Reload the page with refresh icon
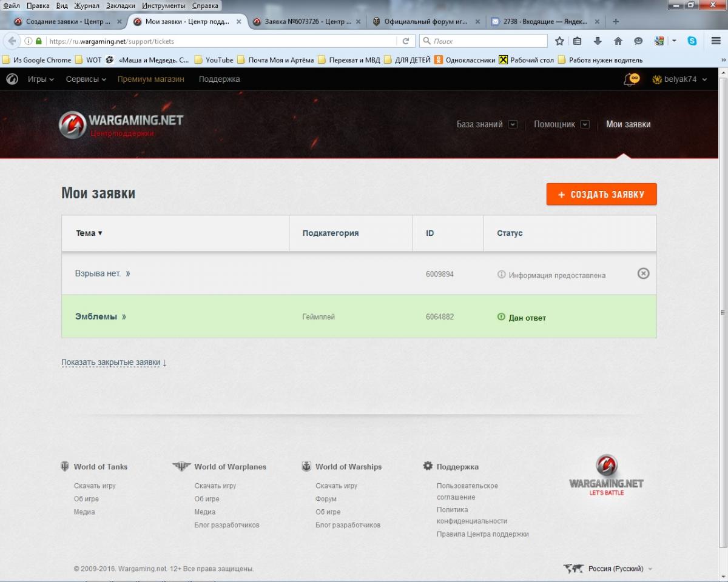728x582 pixels. coord(406,41)
